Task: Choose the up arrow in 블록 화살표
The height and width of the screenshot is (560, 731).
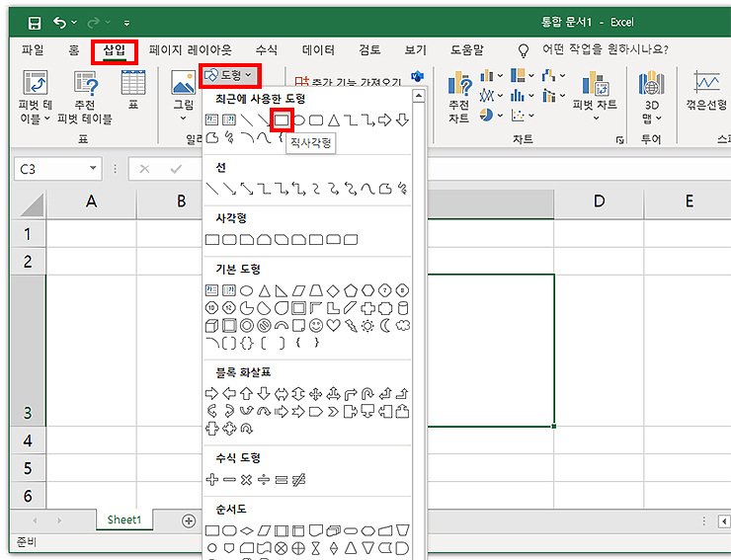Action: [x=246, y=394]
